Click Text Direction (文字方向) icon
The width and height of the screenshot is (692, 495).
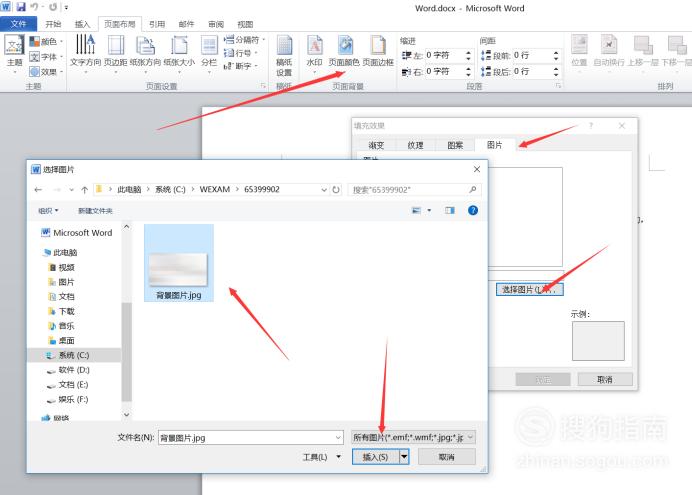(x=85, y=51)
